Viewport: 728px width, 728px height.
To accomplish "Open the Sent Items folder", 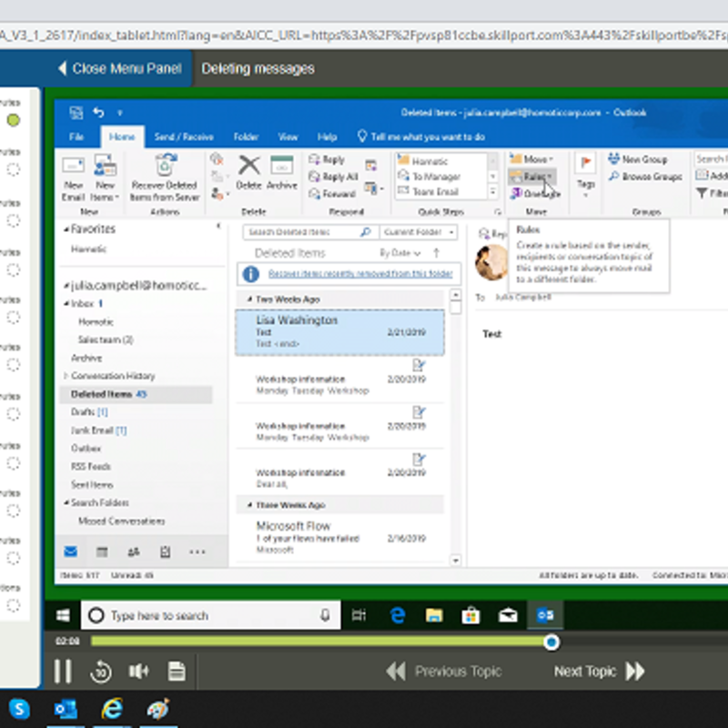I will click(x=92, y=485).
